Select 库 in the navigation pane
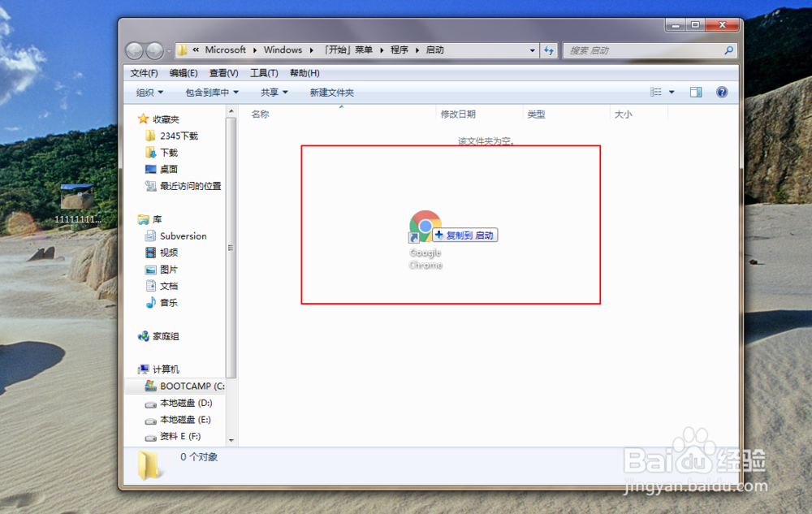 [x=157, y=219]
